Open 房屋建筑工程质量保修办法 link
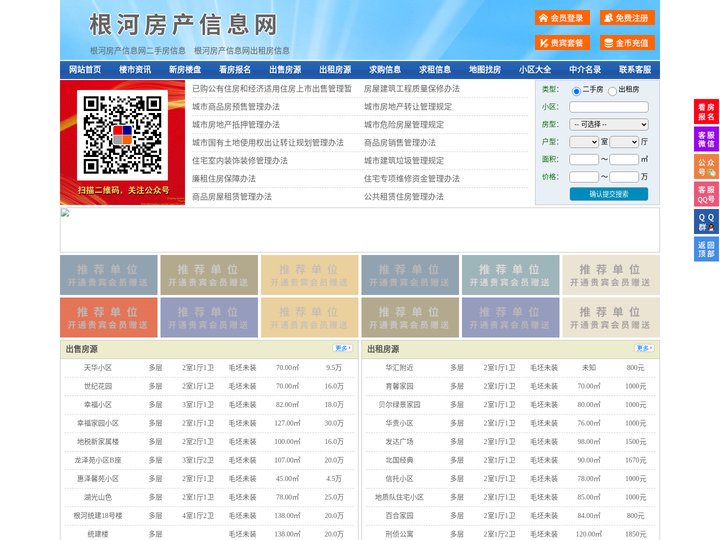This screenshot has height=540, width=720. tap(412, 89)
